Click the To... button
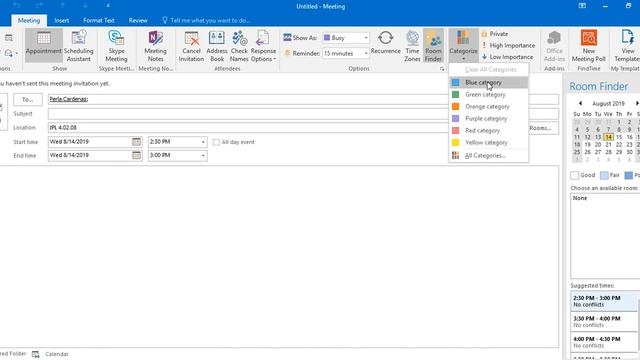 (x=28, y=99)
